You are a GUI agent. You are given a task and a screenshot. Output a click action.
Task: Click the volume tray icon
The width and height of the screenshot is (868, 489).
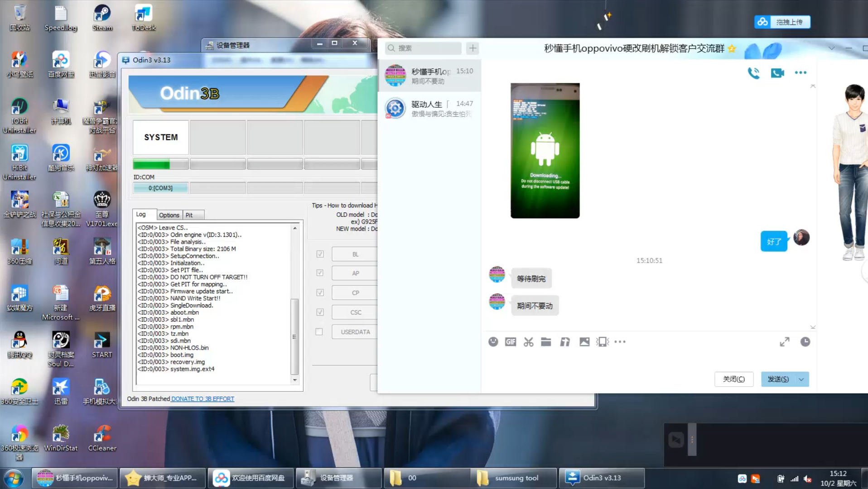coord(807,479)
